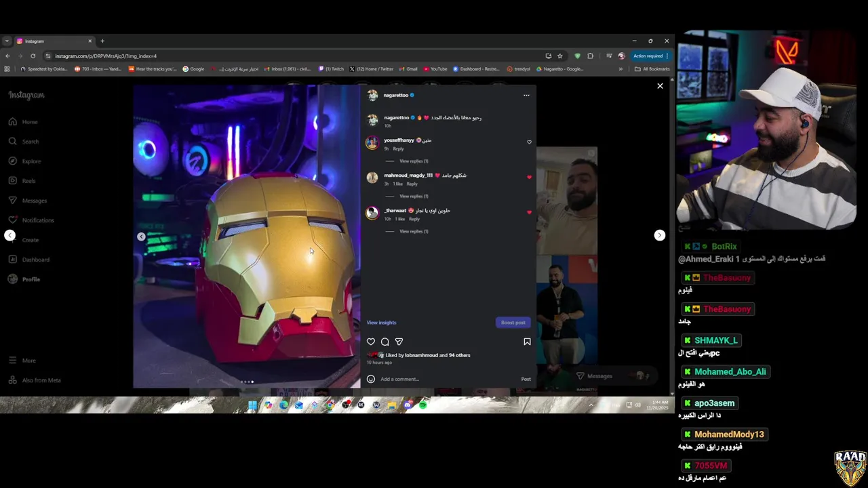Open a new Chrome tab

(x=102, y=41)
